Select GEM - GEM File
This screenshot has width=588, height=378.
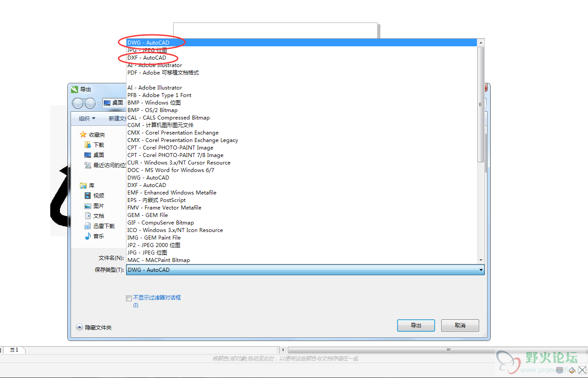(x=301, y=215)
